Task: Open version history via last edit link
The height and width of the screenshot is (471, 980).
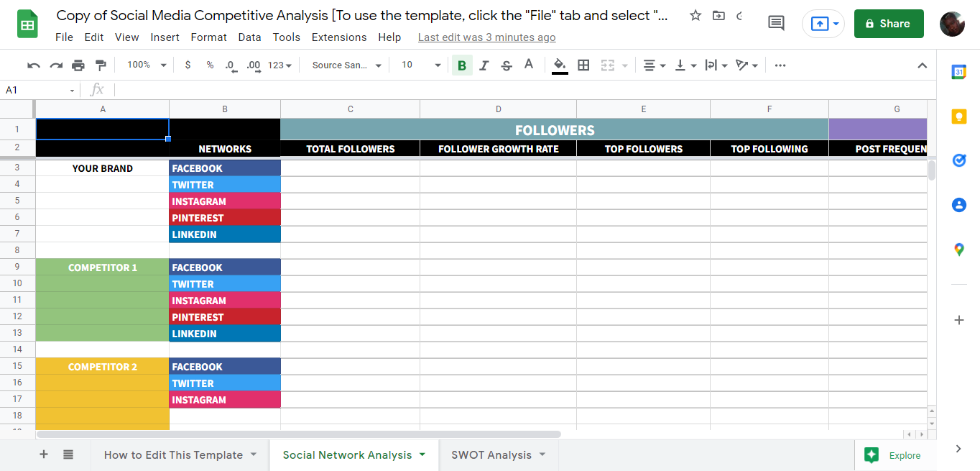Action: tap(486, 37)
